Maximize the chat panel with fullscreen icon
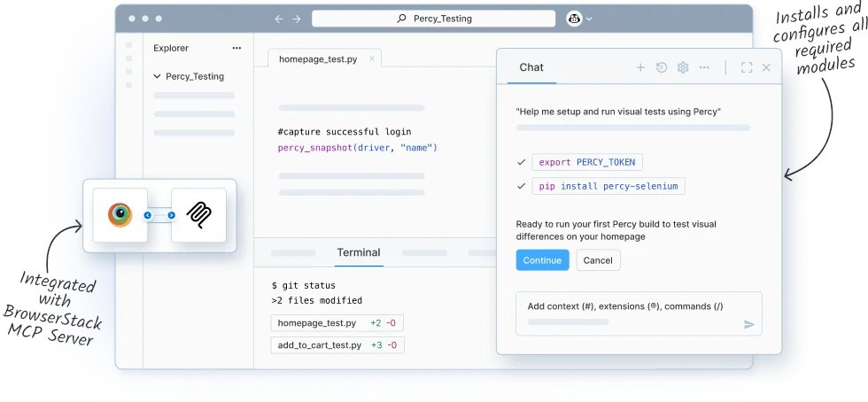868x402 pixels. pos(747,67)
